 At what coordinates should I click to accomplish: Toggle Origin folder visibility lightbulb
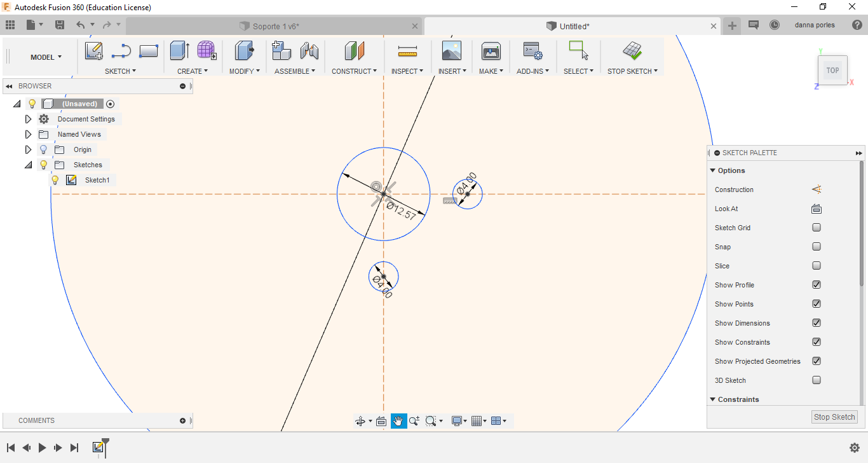pyautogui.click(x=44, y=149)
